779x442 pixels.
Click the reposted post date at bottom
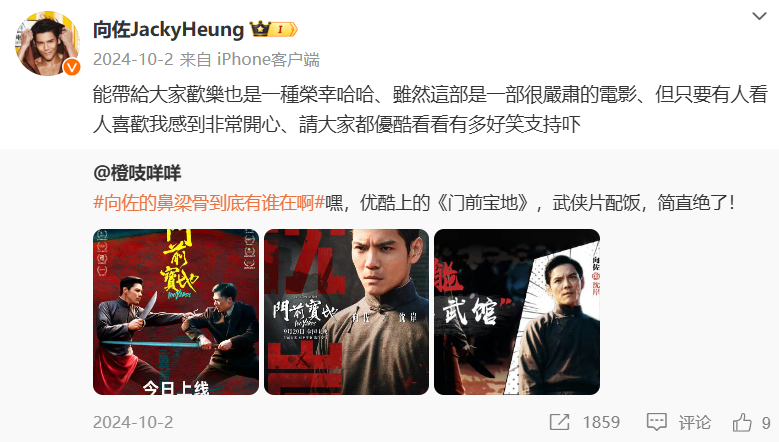click(133, 423)
